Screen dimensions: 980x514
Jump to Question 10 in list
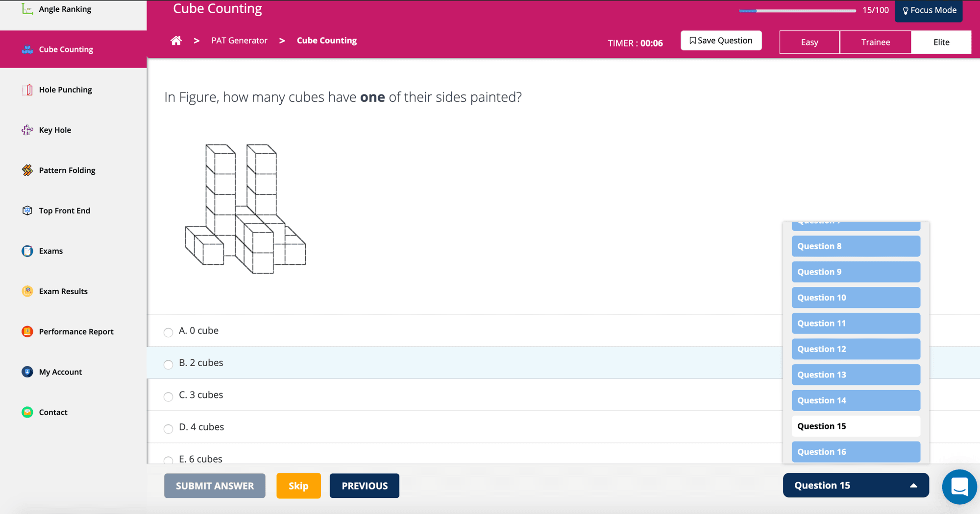(856, 298)
